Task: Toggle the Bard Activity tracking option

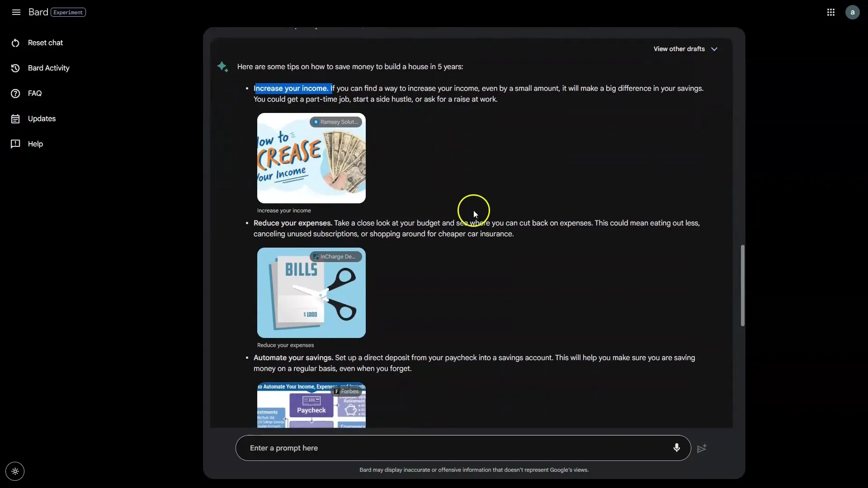Action: 48,68
